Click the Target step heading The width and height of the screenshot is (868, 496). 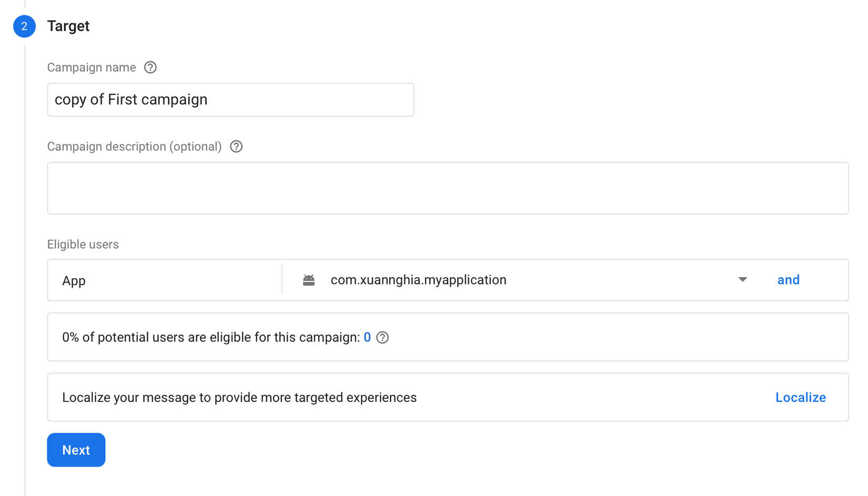pyautogui.click(x=68, y=26)
